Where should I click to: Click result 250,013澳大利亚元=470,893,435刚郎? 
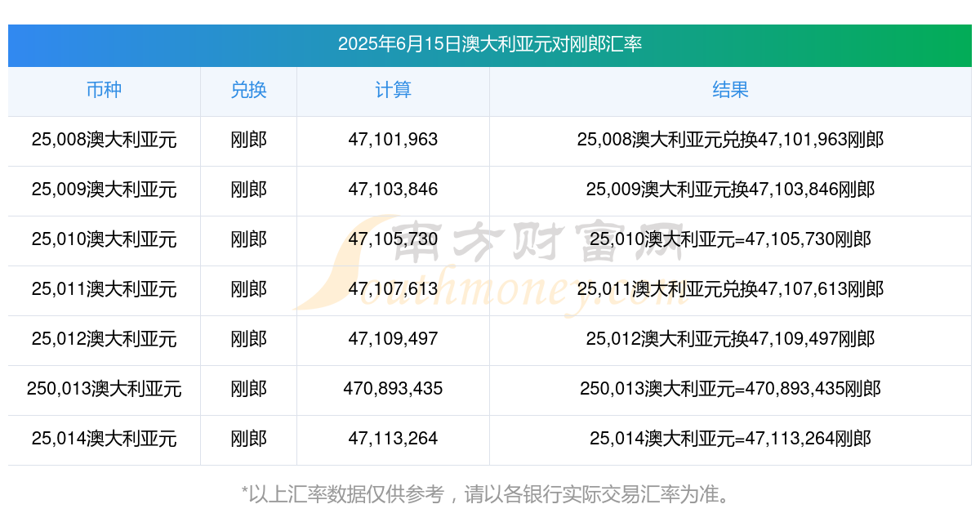pyautogui.click(x=730, y=389)
